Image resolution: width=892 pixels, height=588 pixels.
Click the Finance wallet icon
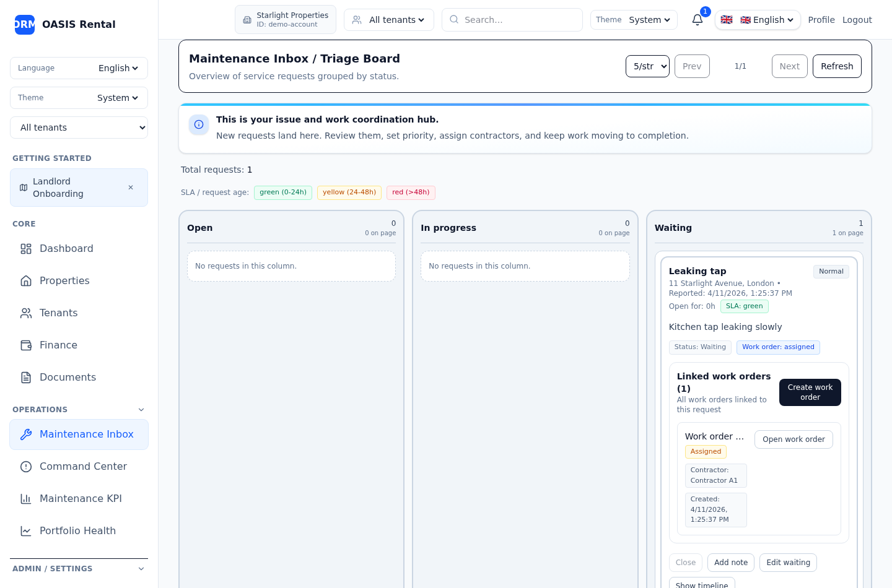tap(26, 345)
